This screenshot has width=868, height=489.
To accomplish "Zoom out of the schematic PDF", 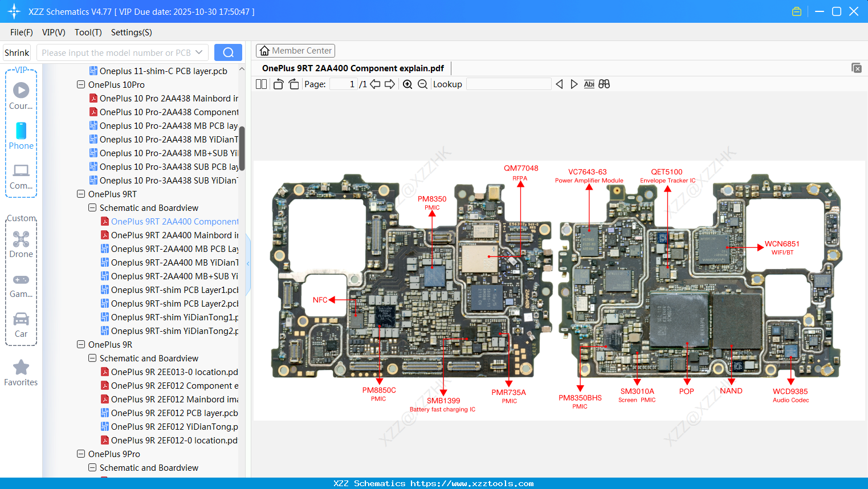I will (x=422, y=84).
